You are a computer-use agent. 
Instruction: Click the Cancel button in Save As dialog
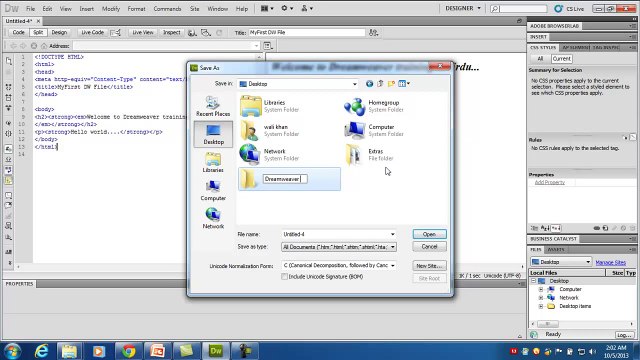[429, 247]
